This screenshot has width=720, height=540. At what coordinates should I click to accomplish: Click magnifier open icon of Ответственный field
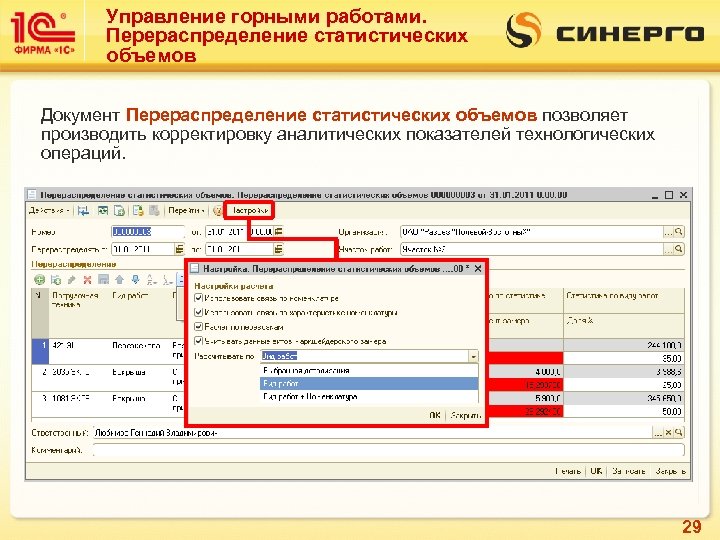pos(679,433)
